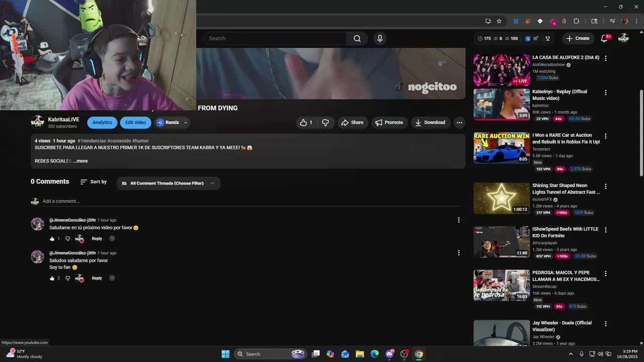Click the taskbar Search box
Image resolution: width=644 pixels, height=362 pixels.
point(271,354)
